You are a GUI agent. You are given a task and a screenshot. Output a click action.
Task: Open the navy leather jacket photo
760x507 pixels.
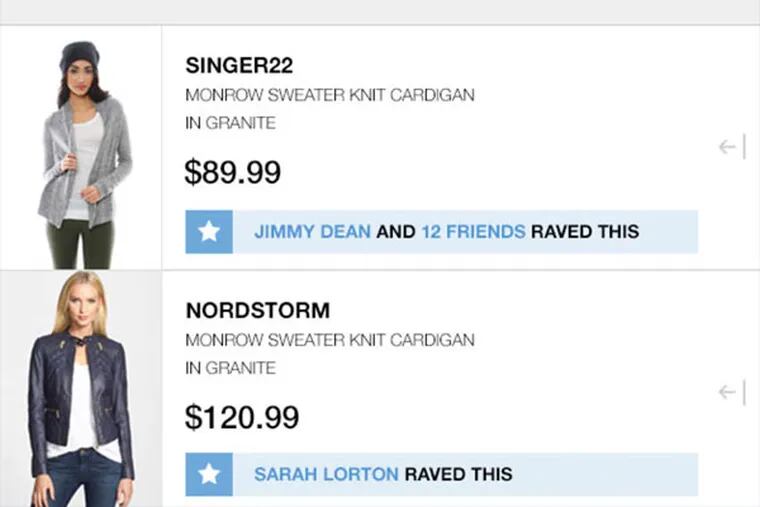point(80,390)
